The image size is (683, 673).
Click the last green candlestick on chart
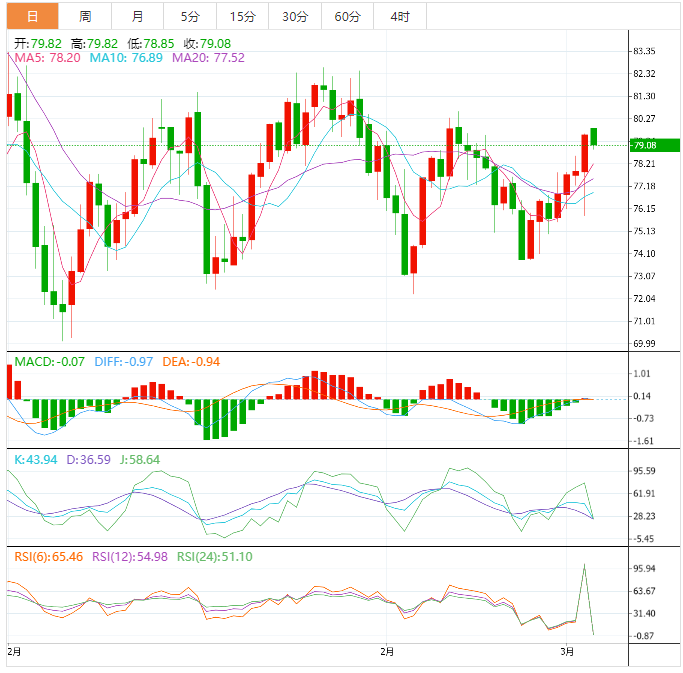click(594, 137)
